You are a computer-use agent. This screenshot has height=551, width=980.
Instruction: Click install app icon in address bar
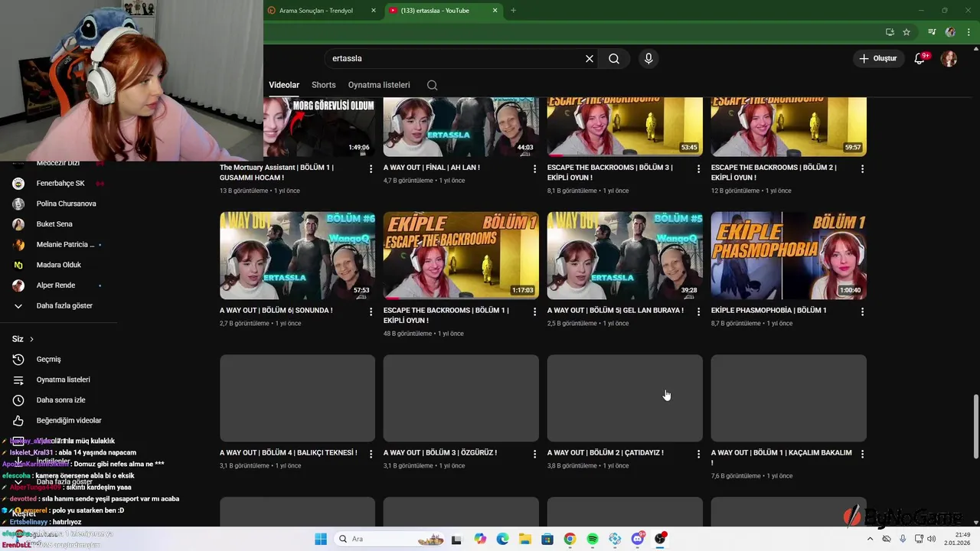(890, 32)
